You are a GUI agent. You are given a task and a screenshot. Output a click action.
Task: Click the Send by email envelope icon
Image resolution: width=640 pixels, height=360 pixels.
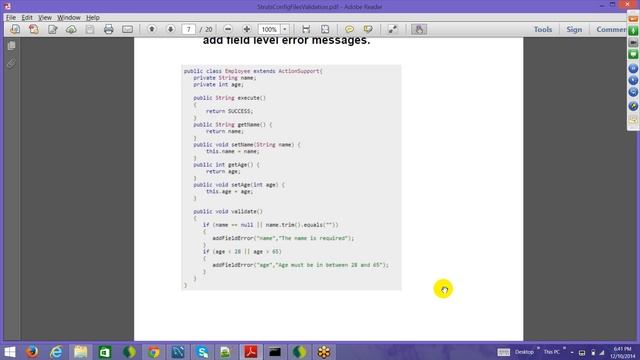127,29
